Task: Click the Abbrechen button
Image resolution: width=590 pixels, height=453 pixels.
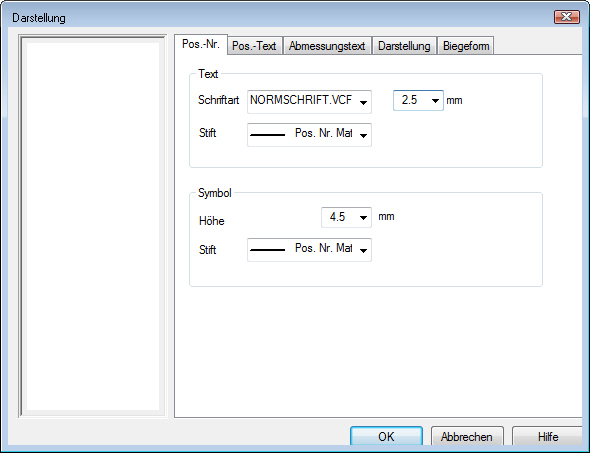Action: (x=467, y=436)
